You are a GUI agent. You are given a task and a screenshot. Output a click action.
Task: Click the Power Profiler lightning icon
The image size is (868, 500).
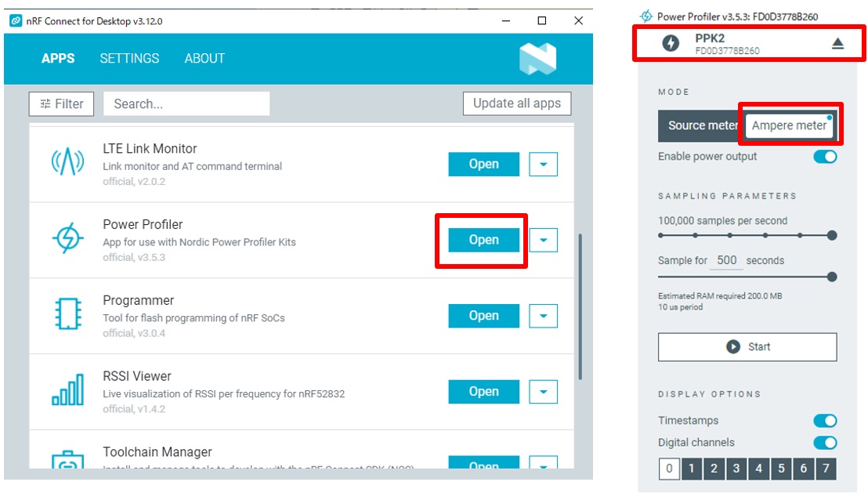pyautogui.click(x=67, y=239)
